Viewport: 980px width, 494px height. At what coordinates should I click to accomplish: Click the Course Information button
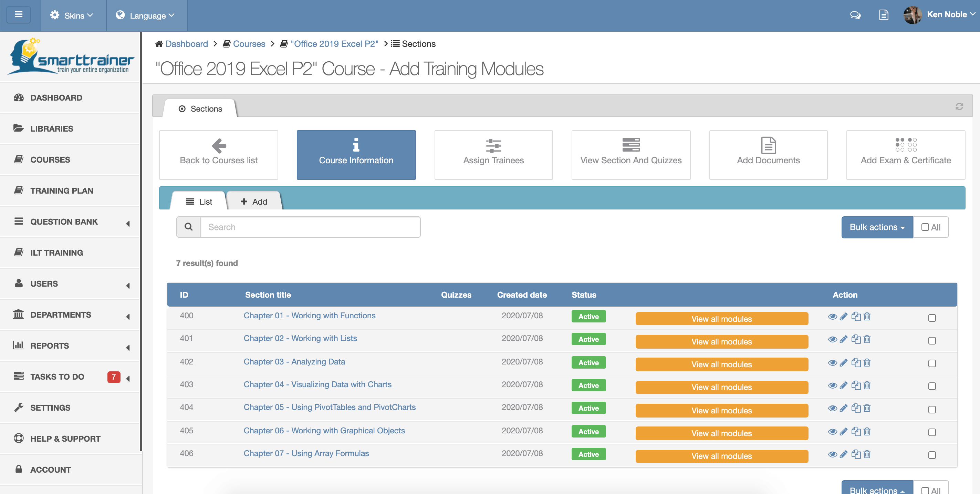click(x=356, y=155)
